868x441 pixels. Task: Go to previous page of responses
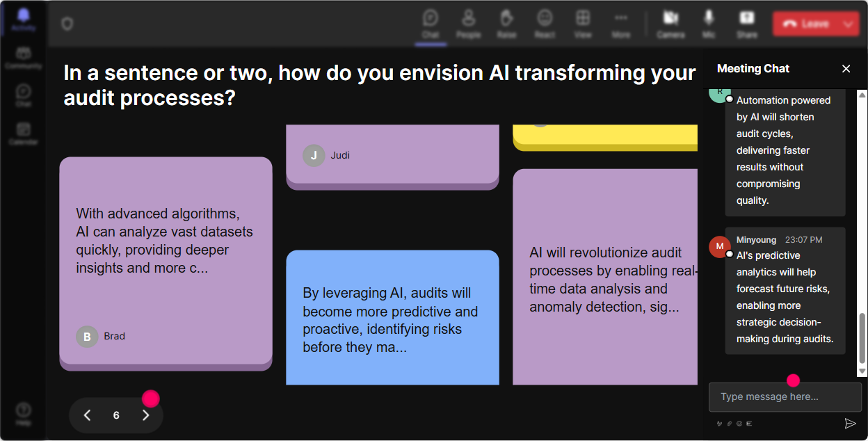87,415
